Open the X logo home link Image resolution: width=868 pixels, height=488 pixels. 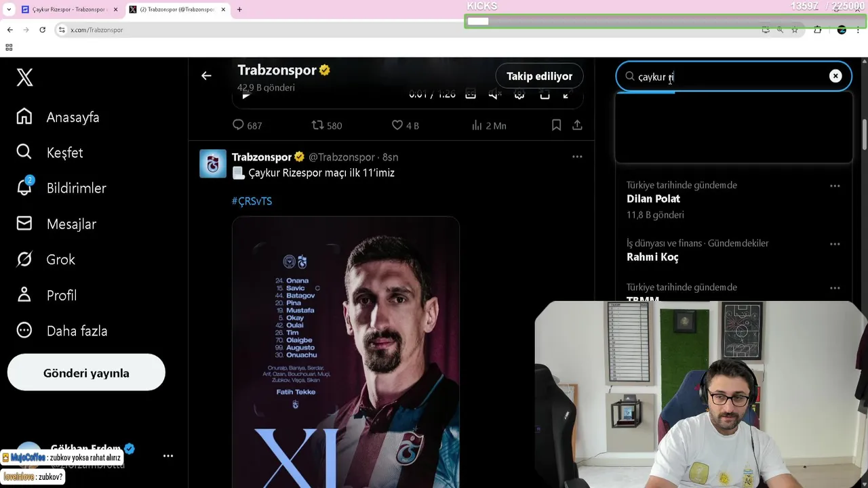pos(24,77)
